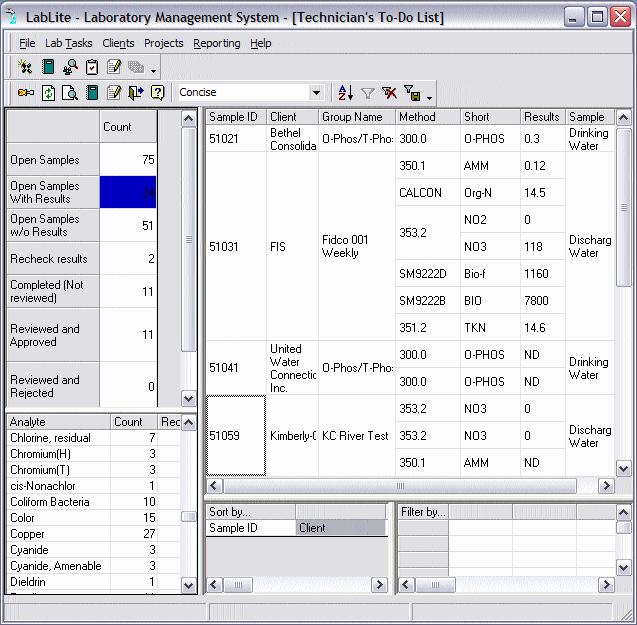Click Filter by panel scroll down arrow
This screenshot has height=625, width=637.
(623, 567)
